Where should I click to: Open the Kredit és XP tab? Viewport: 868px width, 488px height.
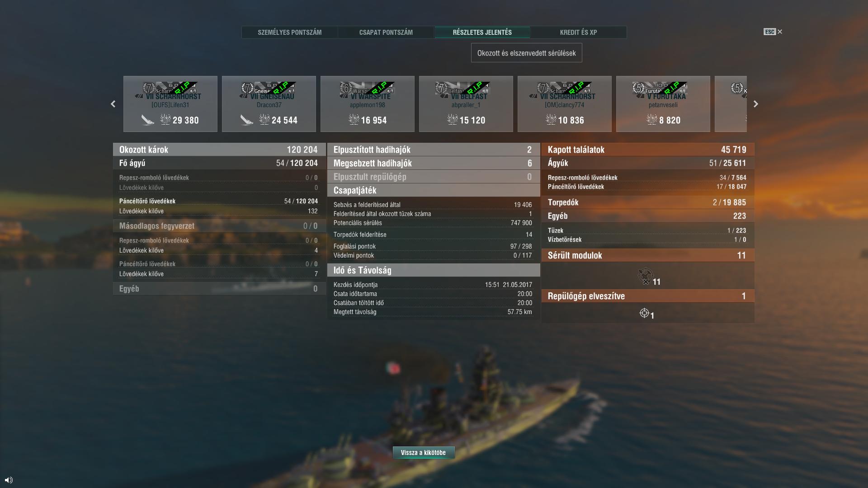(x=578, y=32)
